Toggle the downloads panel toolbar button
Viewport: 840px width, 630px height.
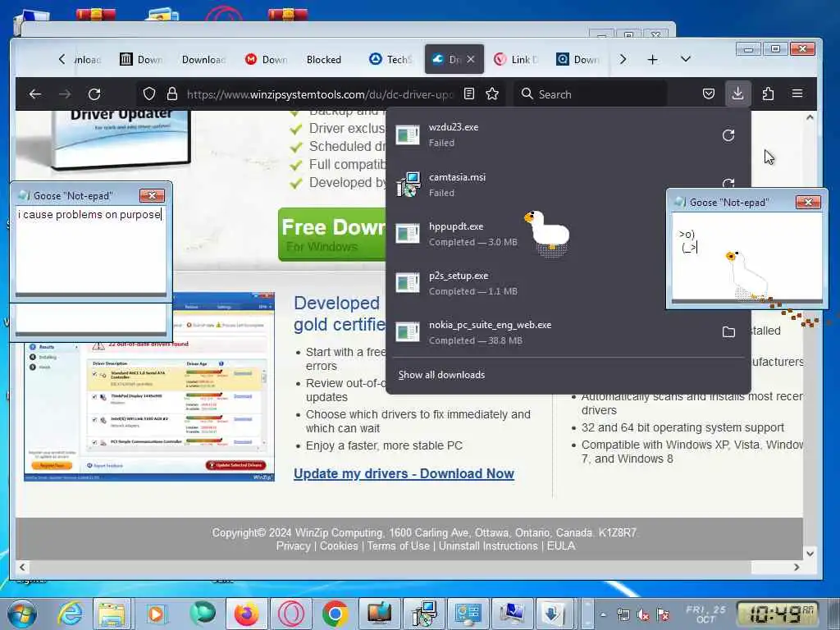tap(737, 94)
